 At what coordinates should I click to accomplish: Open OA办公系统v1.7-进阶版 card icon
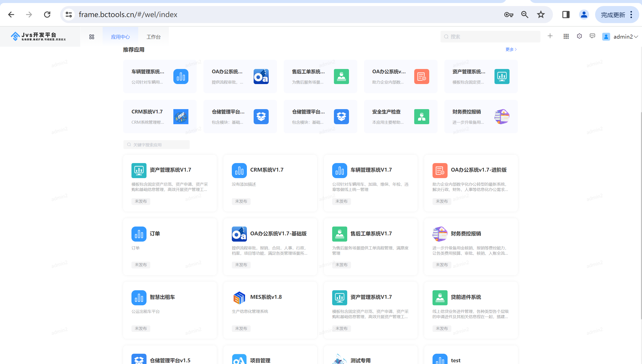(x=440, y=170)
